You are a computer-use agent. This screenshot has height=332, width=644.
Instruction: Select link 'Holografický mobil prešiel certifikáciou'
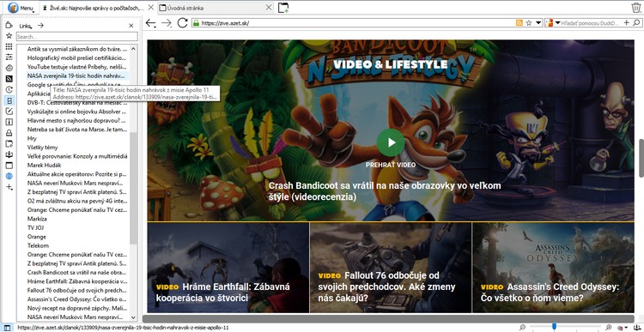(76, 57)
